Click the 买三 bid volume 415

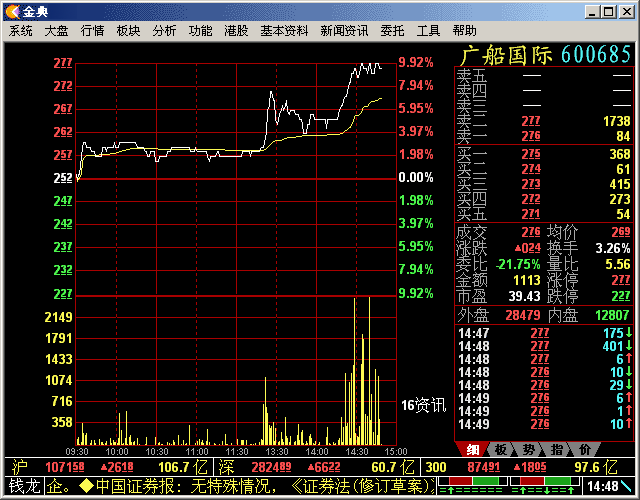click(x=620, y=184)
